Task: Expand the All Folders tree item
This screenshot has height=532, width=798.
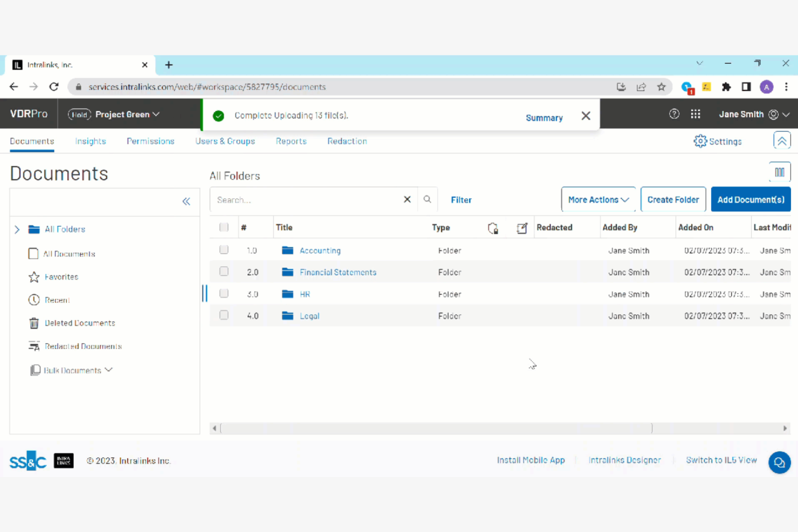Action: pos(17,229)
